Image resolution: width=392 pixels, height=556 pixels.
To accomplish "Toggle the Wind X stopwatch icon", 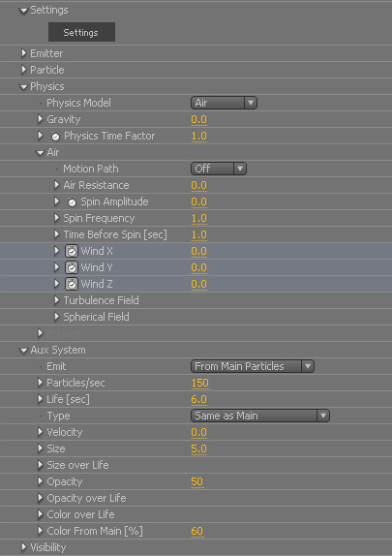I will click(x=72, y=251).
